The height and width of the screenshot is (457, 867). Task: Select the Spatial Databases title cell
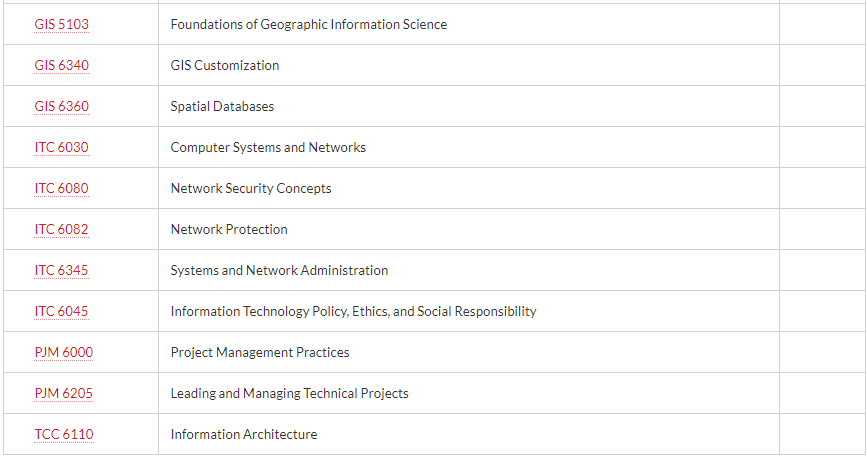tap(469, 106)
